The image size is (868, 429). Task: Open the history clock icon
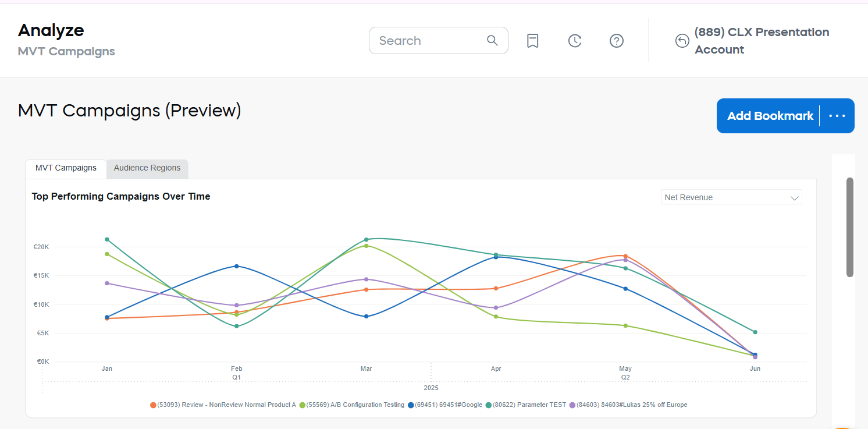[x=575, y=41]
